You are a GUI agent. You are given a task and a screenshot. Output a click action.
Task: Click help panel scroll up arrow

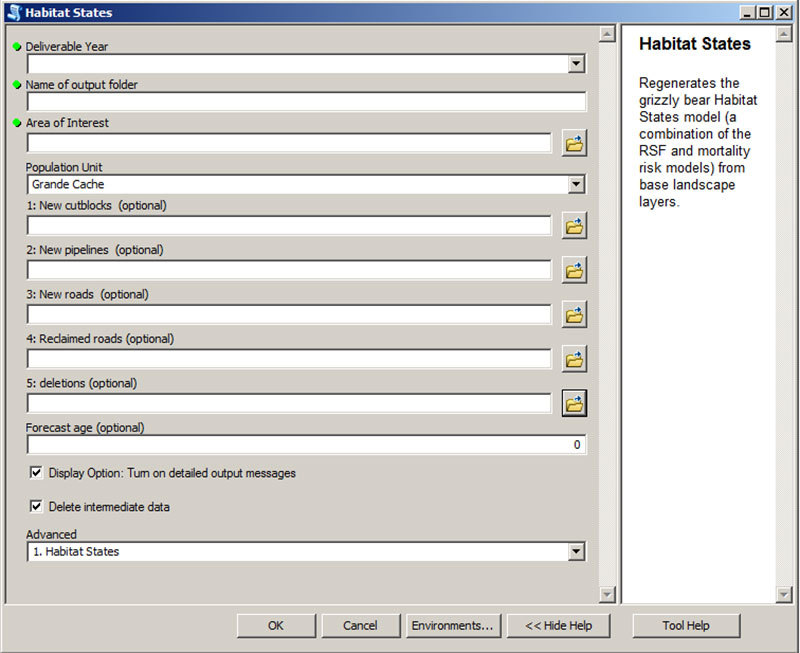coord(783,34)
